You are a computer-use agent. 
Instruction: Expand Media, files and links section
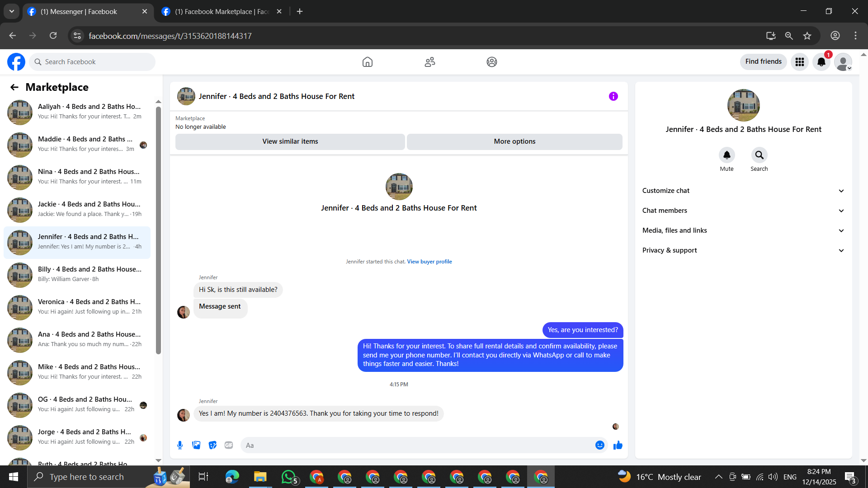coord(743,230)
